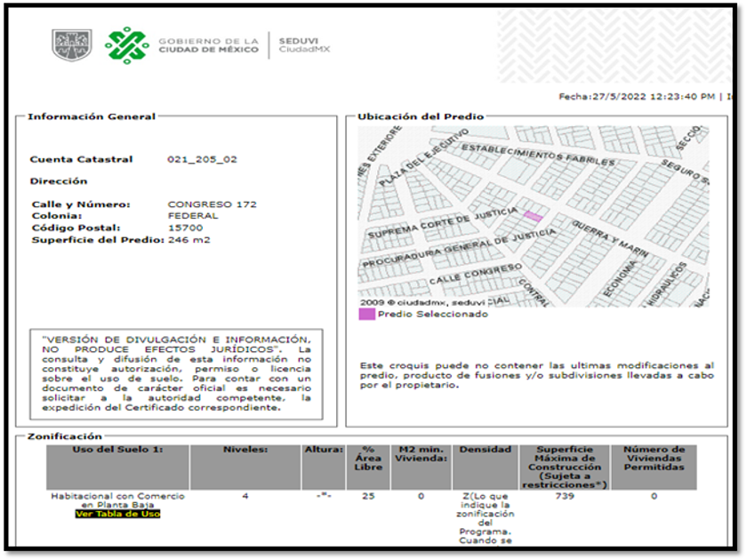Click map label 'PROCURADURA GENERAL DE JUSTICIA'

click(x=459, y=248)
